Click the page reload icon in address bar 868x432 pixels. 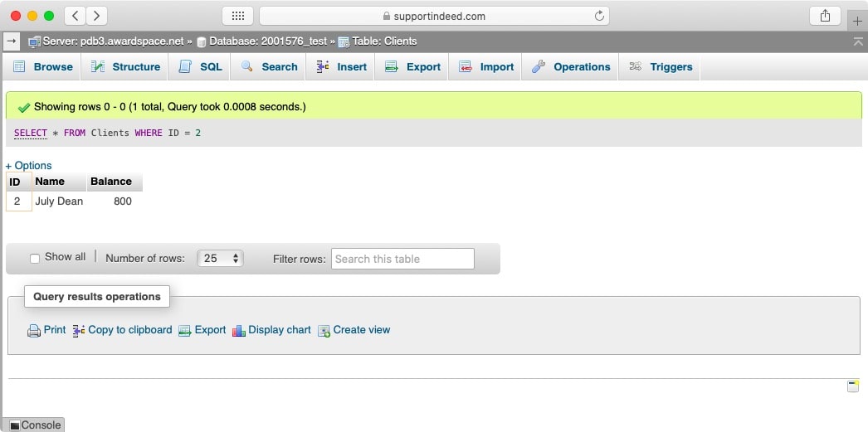(599, 16)
